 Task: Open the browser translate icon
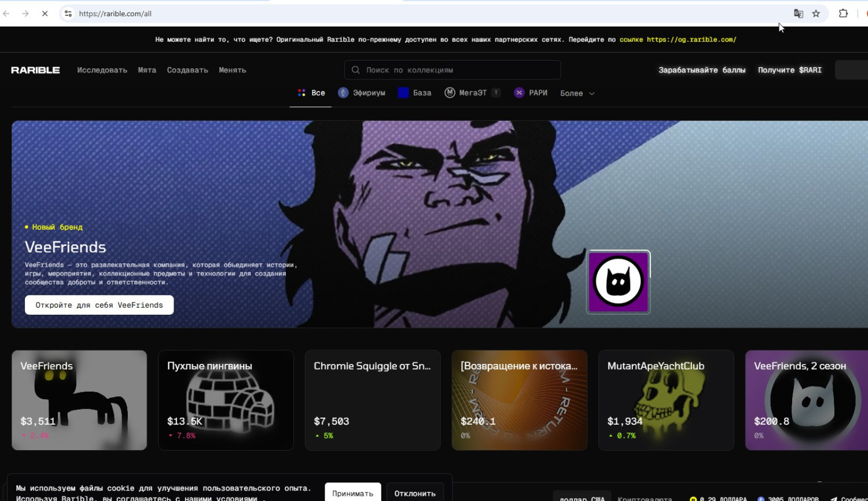click(x=799, y=13)
